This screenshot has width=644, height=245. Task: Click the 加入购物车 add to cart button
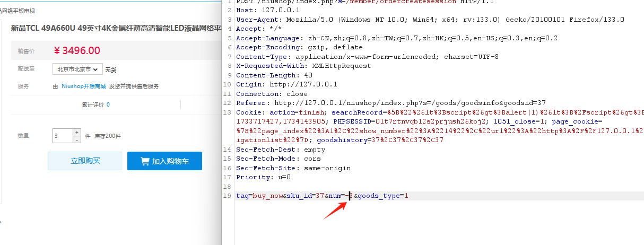point(164,161)
